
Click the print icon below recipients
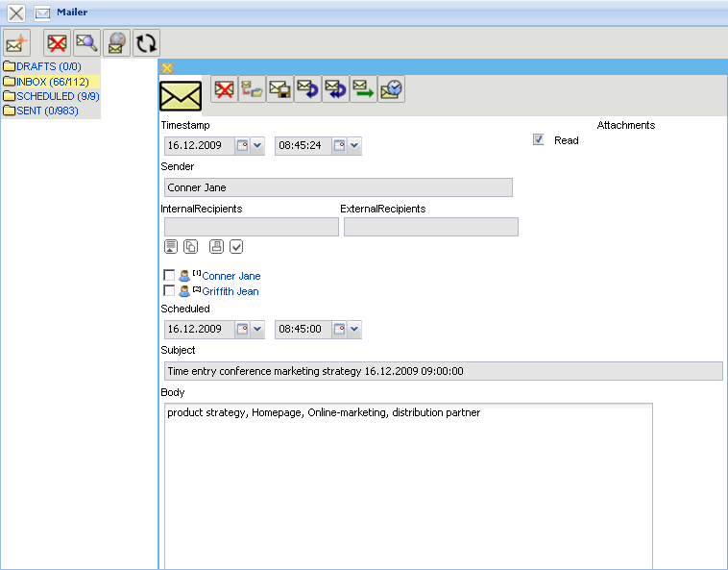click(216, 247)
